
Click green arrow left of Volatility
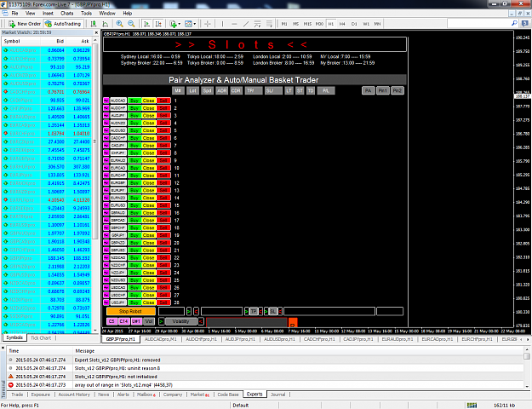162,321
